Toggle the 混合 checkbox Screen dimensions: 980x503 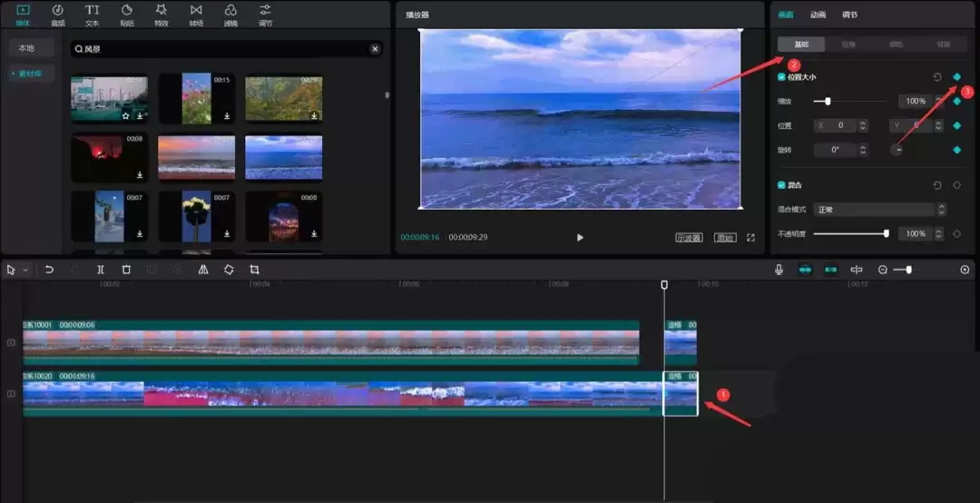coord(782,185)
